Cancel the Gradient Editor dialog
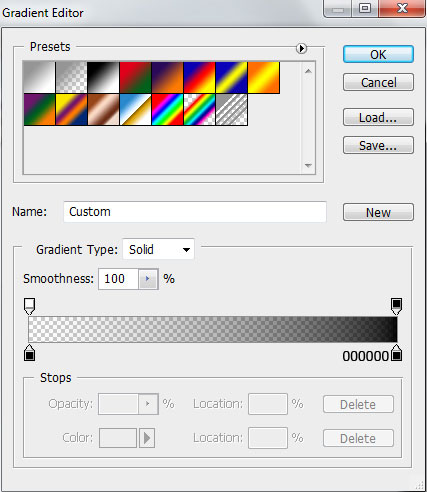The height and width of the screenshot is (492, 427). [378, 82]
